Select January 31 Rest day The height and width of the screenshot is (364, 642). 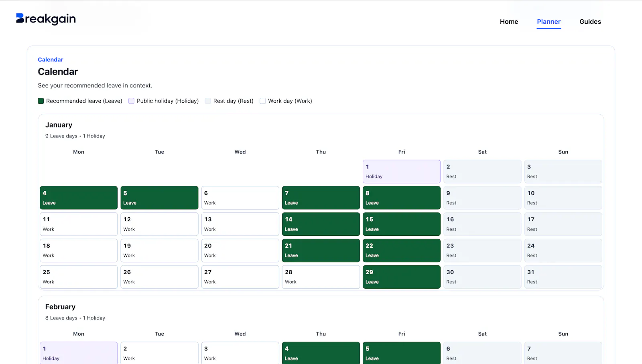point(563,277)
